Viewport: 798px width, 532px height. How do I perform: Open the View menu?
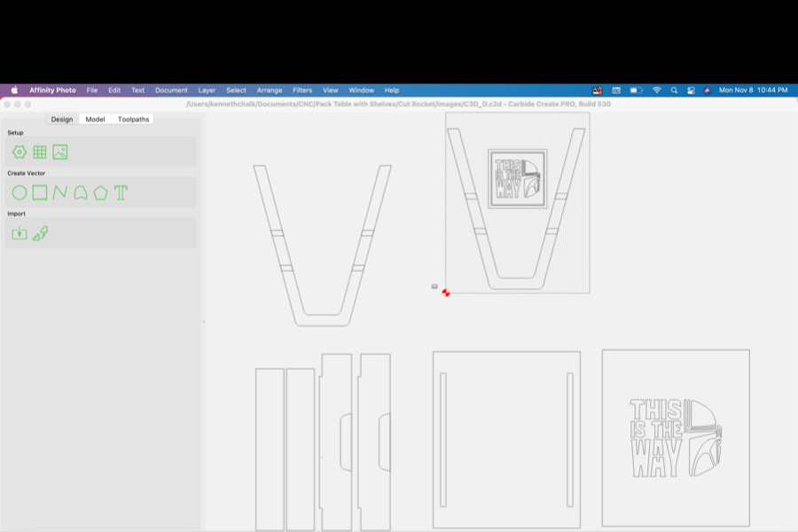(331, 90)
